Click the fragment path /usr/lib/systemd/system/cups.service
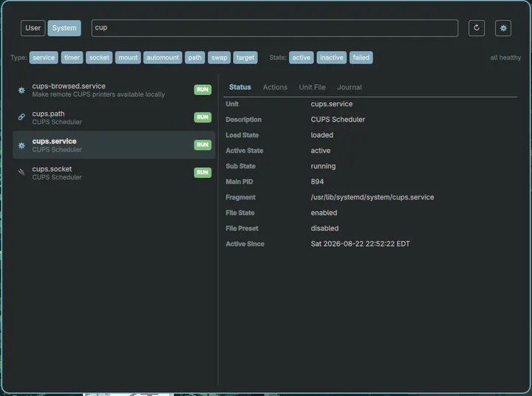 (x=372, y=197)
